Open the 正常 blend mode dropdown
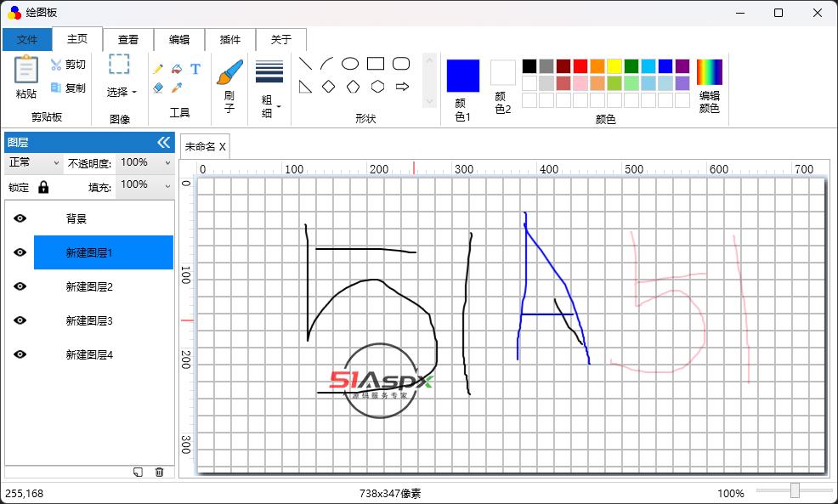The width and height of the screenshot is (838, 504). coord(34,162)
